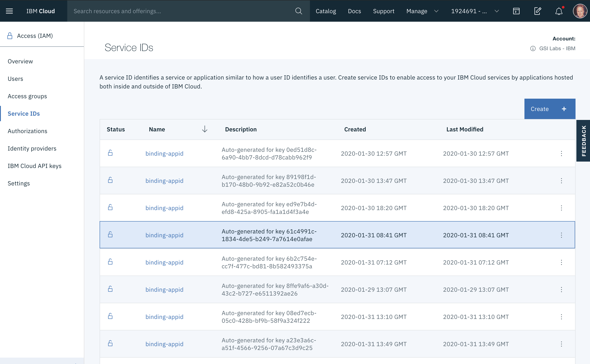Click the sort arrow on the Name column
This screenshot has width=590, height=364.
[x=205, y=129]
